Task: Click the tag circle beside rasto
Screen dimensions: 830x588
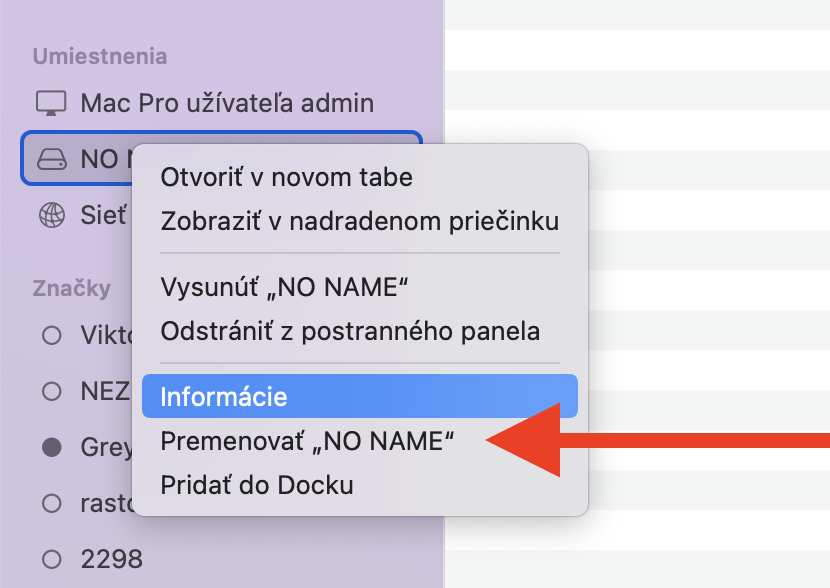Action: (x=51, y=503)
